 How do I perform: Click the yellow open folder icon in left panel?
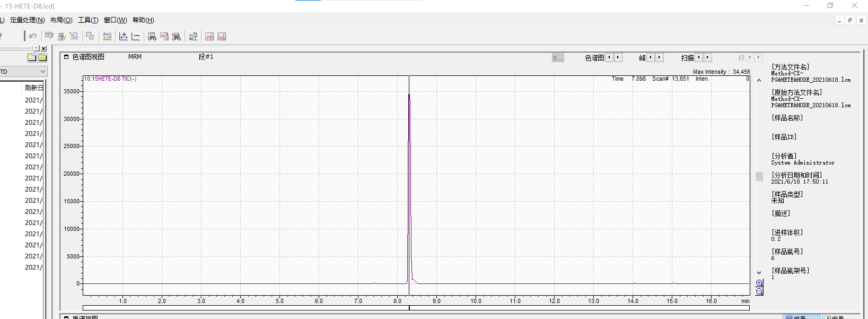point(42,57)
